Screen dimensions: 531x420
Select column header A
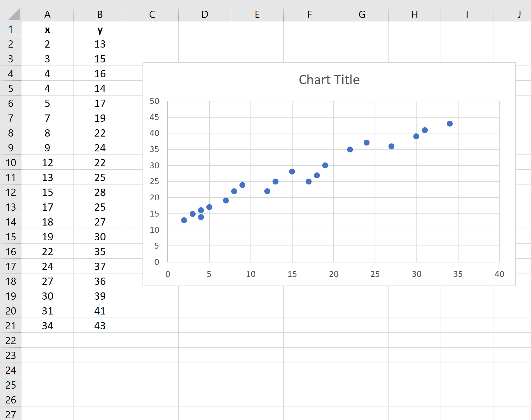48,14
